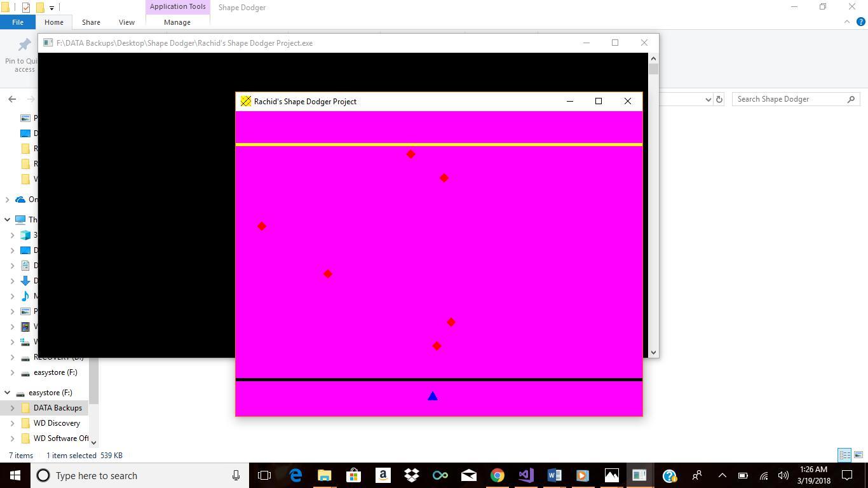868x488 pixels.
Task: Open Microsoft Word from the taskbar
Action: (554, 475)
